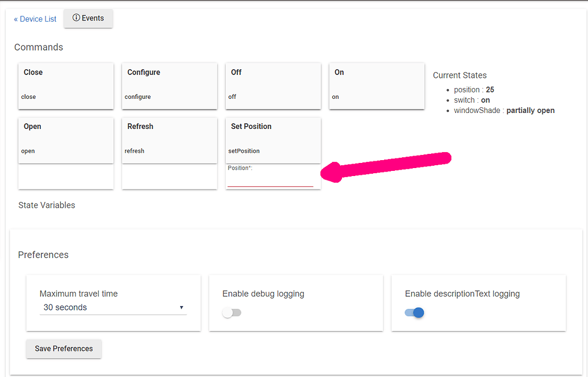This screenshot has width=588, height=377.
Task: Click the dropdown arrow next to 30 seconds
Action: [181, 307]
